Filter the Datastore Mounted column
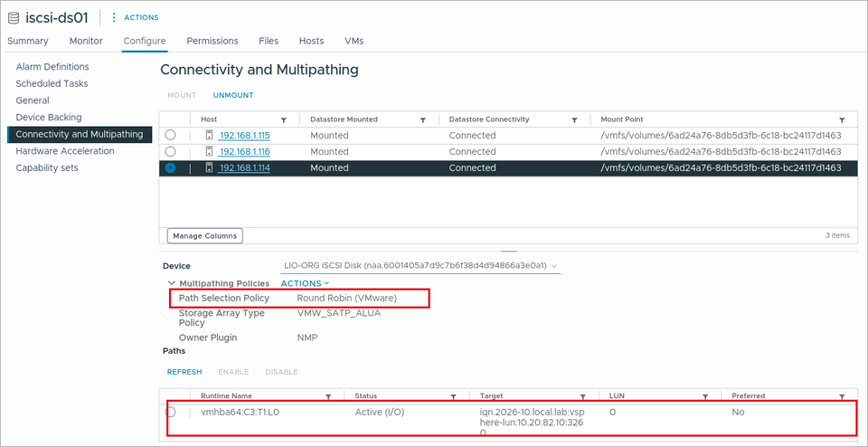Image resolution: width=868 pixels, height=447 pixels. (x=423, y=120)
